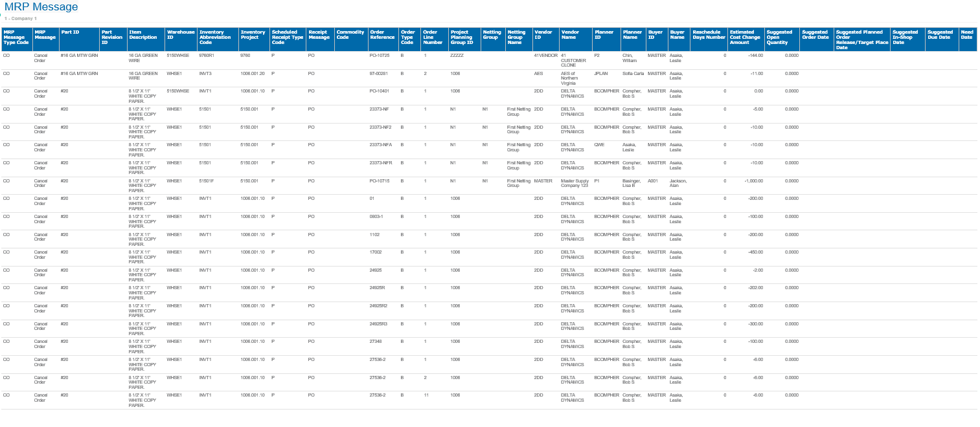This screenshot has width=980, height=427.
Task: Select the Suggested Open Quantity header
Action: (x=779, y=37)
